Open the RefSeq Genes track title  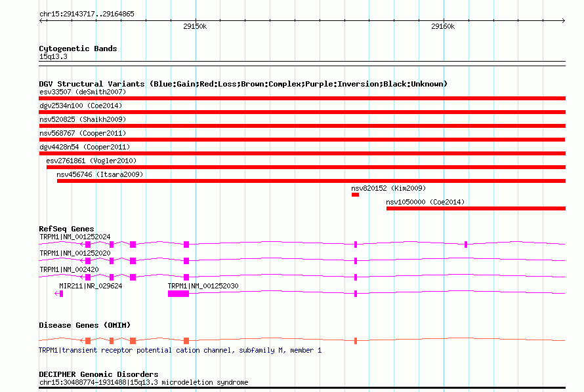click(x=66, y=229)
